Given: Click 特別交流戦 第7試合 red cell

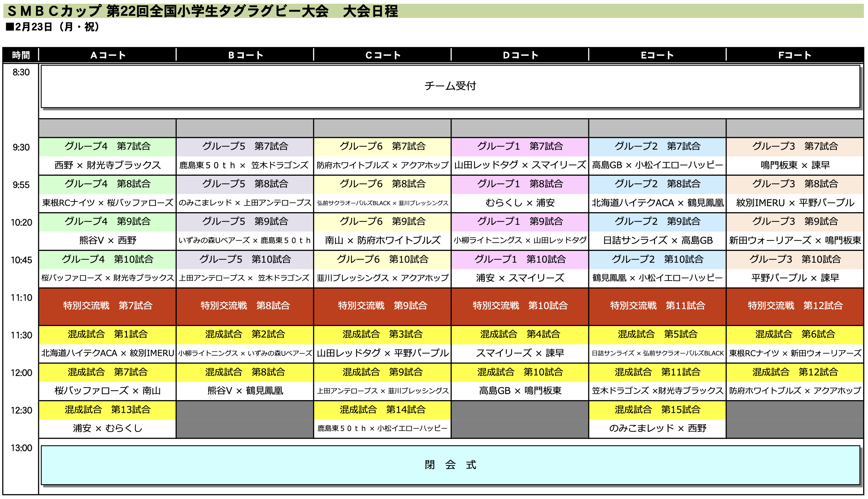Looking at the screenshot, I should tap(108, 306).
